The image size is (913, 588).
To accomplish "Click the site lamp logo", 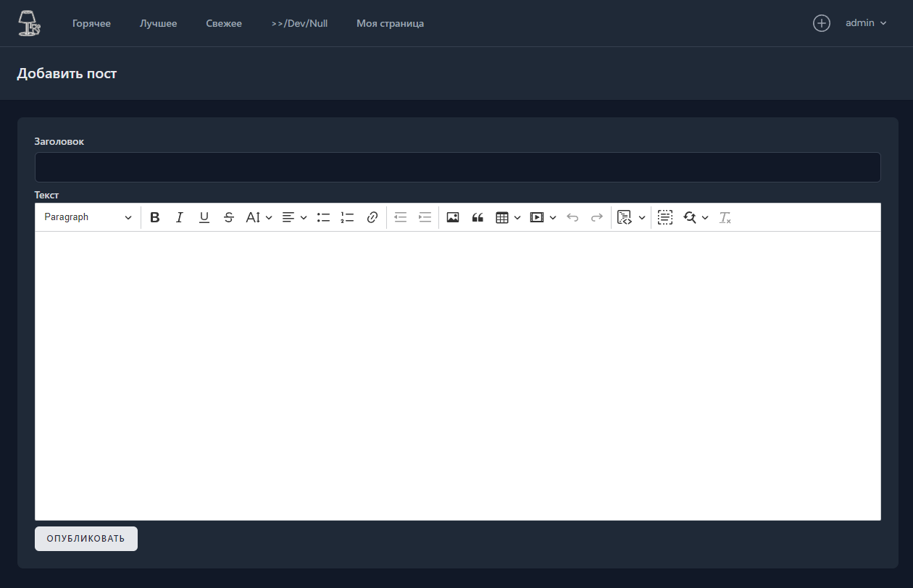I will 29,23.
